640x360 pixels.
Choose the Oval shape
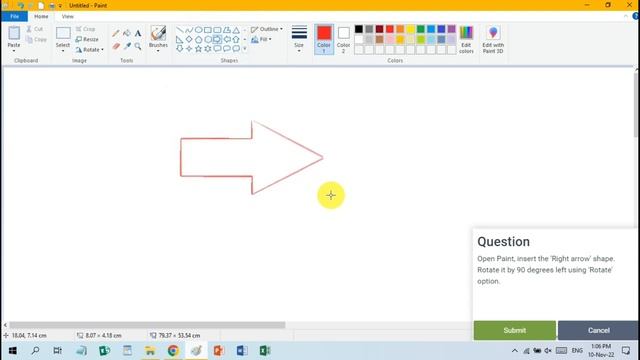pos(198,30)
